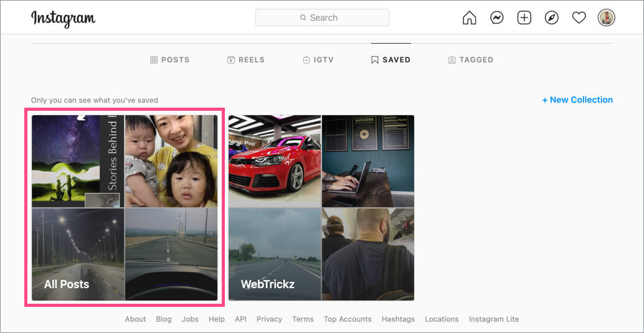Open the Instagram Lite footer link
The height and width of the screenshot is (333, 644).
pyautogui.click(x=494, y=319)
